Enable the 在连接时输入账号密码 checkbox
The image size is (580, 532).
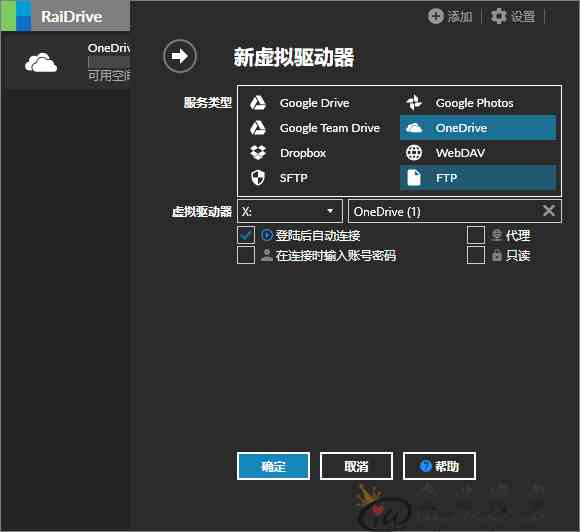click(246, 255)
